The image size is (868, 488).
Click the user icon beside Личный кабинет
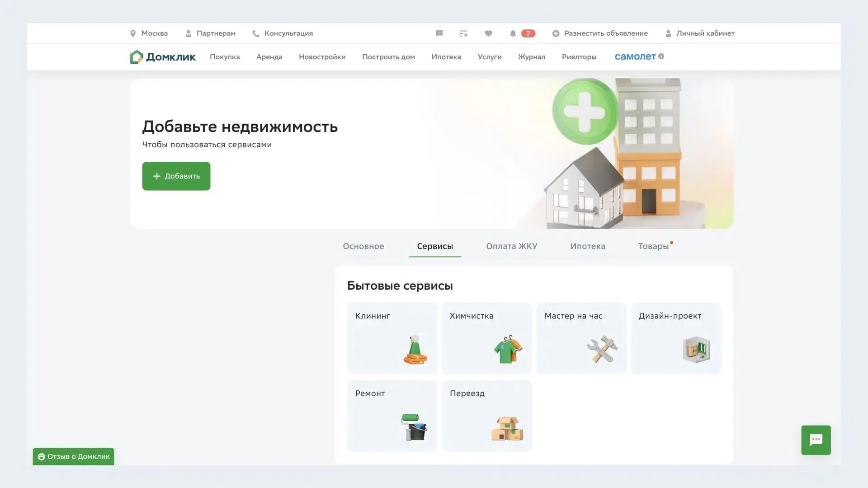pyautogui.click(x=668, y=33)
